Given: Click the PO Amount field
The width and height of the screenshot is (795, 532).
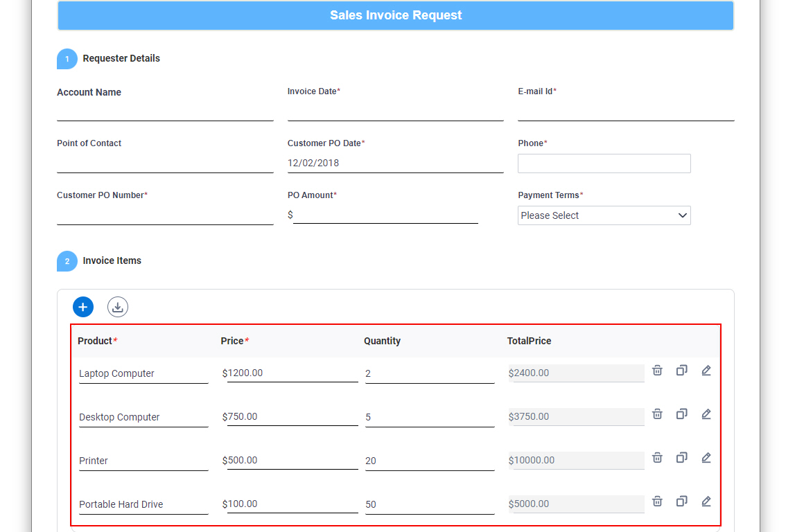Looking at the screenshot, I should [x=385, y=215].
